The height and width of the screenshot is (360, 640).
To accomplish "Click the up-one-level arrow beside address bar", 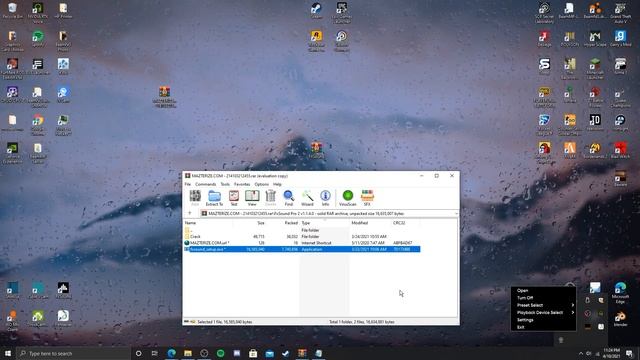I will [x=190, y=213].
